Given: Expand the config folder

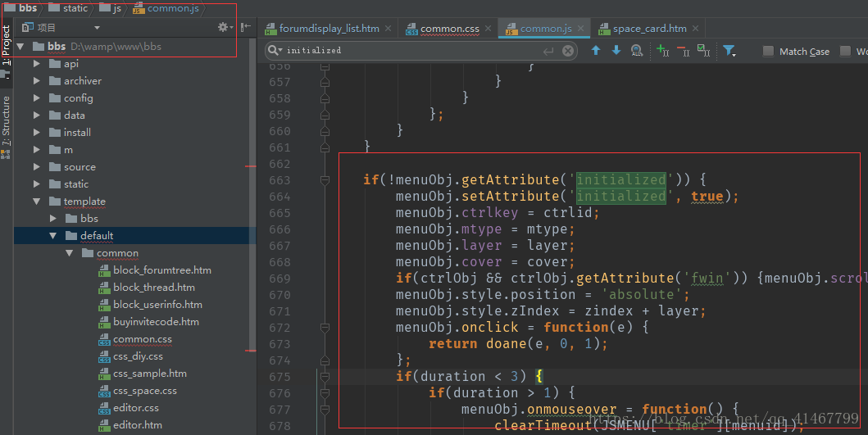Looking at the screenshot, I should 37,98.
